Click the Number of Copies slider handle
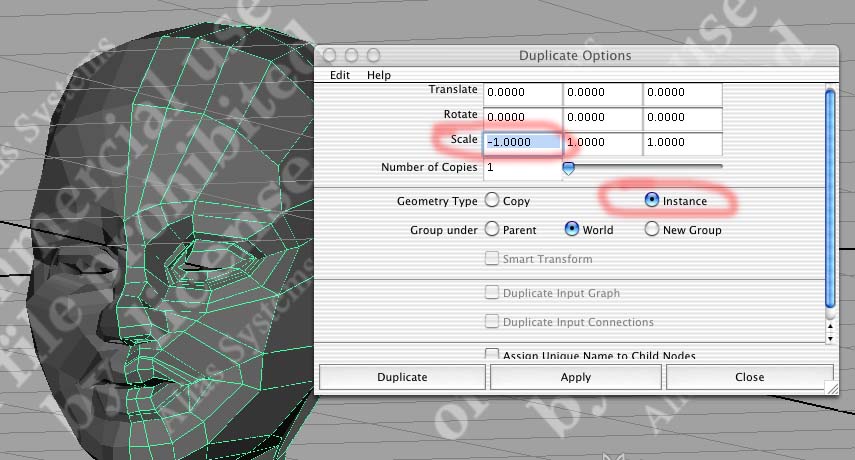The height and width of the screenshot is (460, 855). (x=568, y=169)
